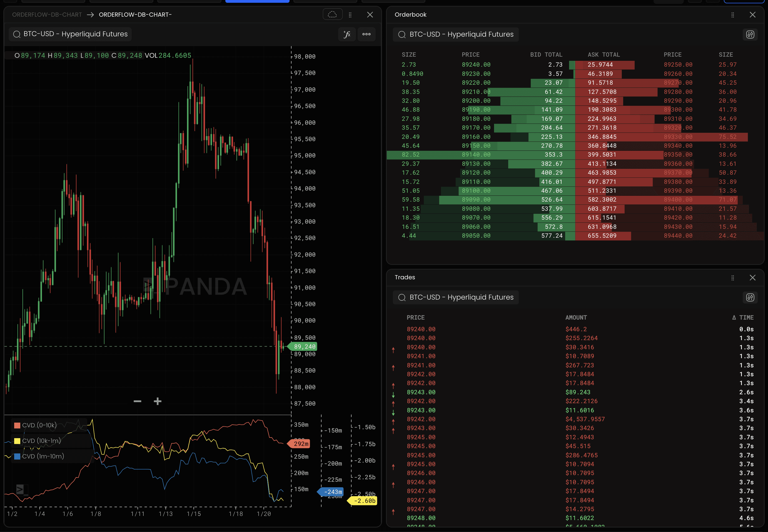Image resolution: width=768 pixels, height=532 pixels.
Task: Open the indicators fx button
Action: [x=347, y=34]
